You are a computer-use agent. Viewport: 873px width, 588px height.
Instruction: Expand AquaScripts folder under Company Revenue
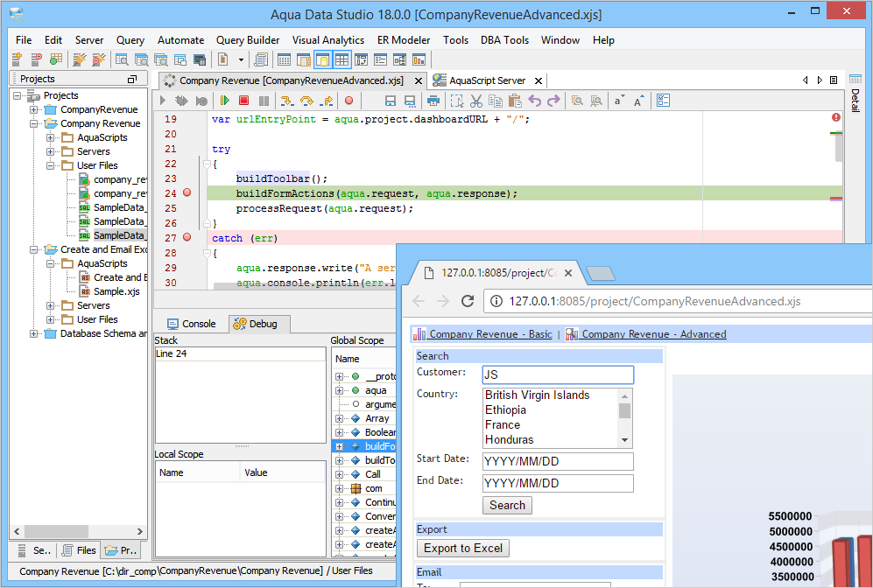[51, 137]
